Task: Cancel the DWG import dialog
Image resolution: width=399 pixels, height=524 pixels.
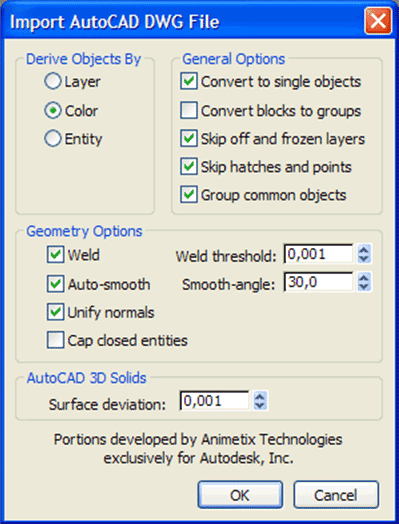Action: 336,495
